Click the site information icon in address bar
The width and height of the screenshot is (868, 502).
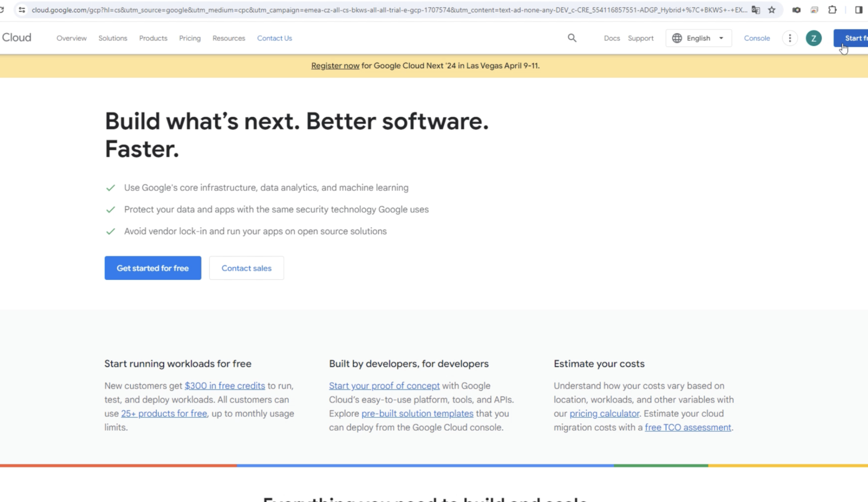[x=22, y=10]
